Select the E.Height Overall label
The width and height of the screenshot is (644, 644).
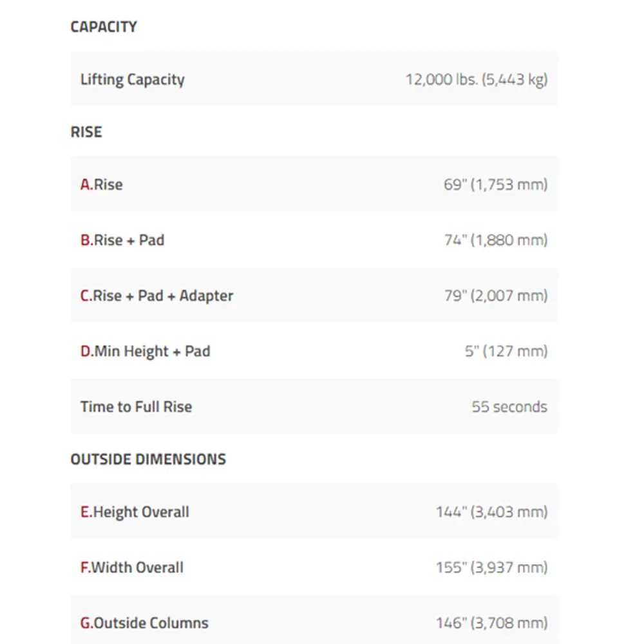pyautogui.click(x=135, y=512)
